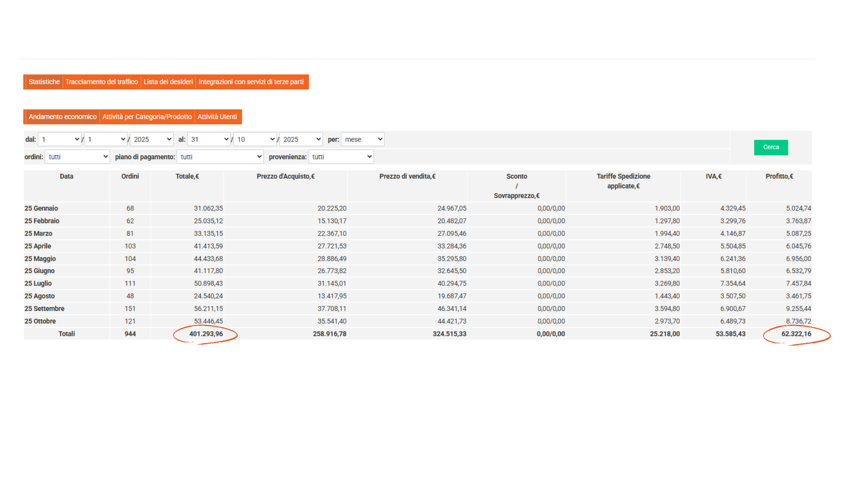This screenshot has height=504, width=847.
Task: Click the Profitto,€ column header
Action: 779,177
